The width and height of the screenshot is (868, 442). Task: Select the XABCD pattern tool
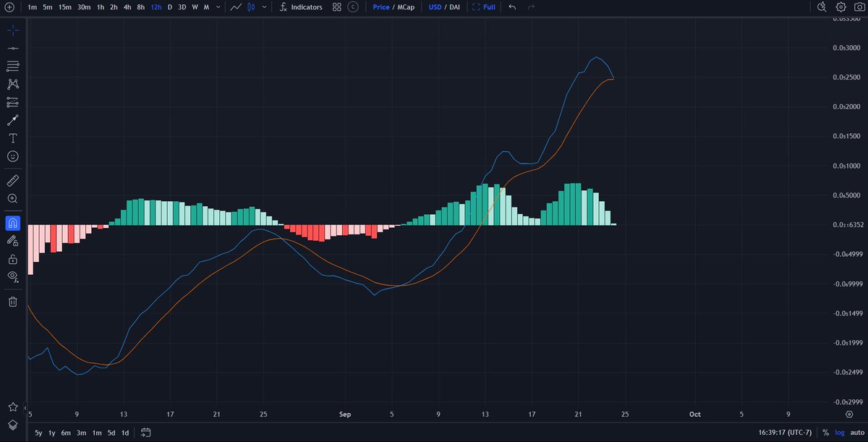[x=13, y=84]
